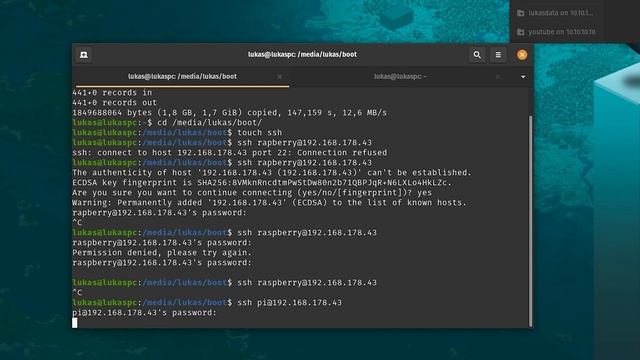640x360 pixels.
Task: Close the terminal with the orange button
Action: pyautogui.click(x=522, y=55)
